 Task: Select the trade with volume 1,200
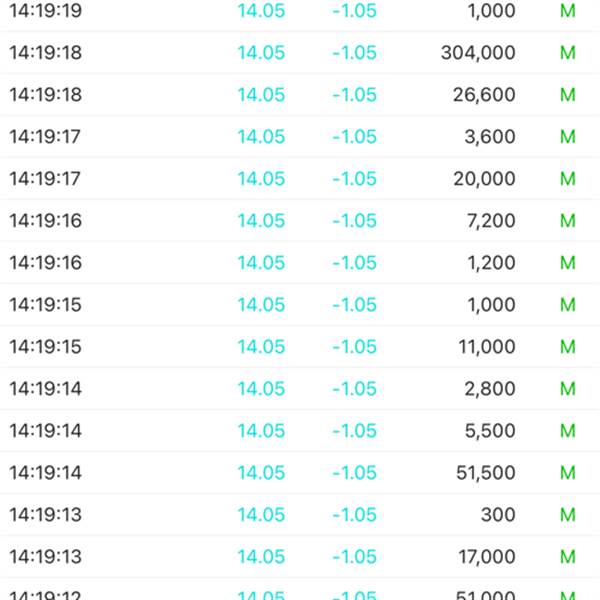tap(300, 263)
